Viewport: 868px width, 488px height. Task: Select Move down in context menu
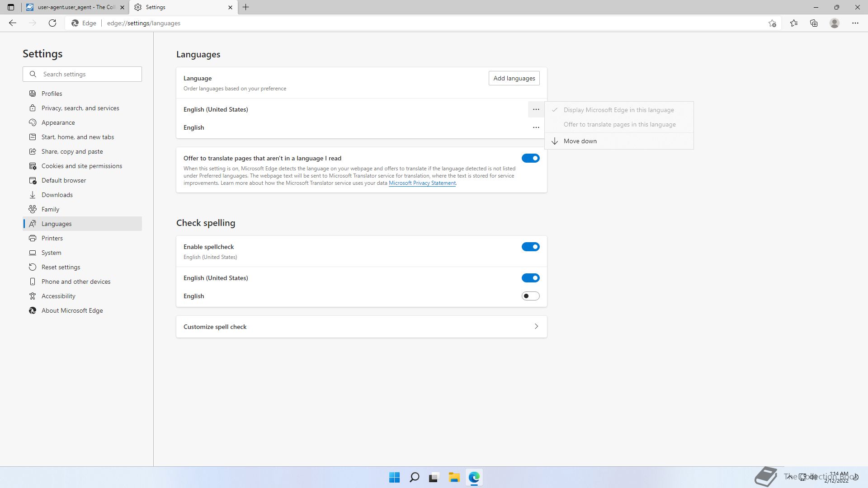619,141
